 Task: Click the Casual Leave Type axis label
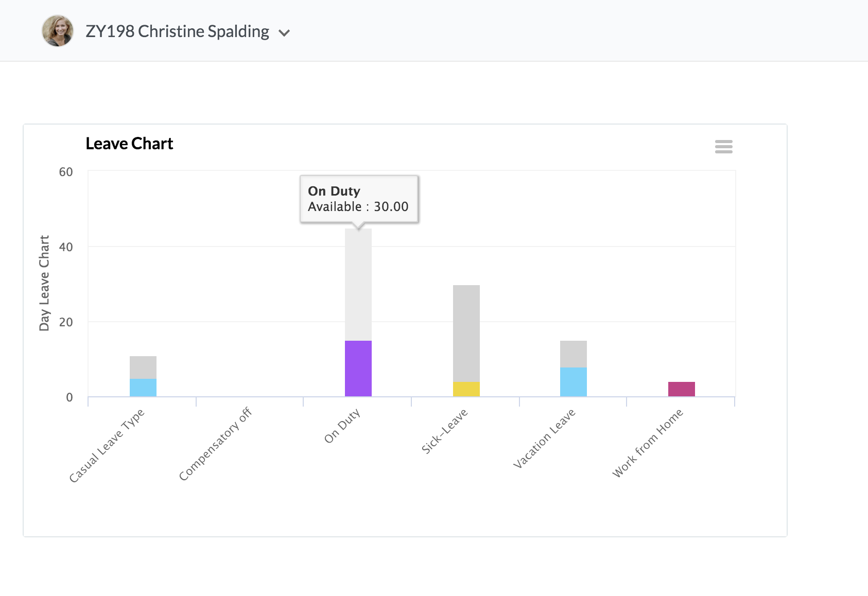point(107,446)
